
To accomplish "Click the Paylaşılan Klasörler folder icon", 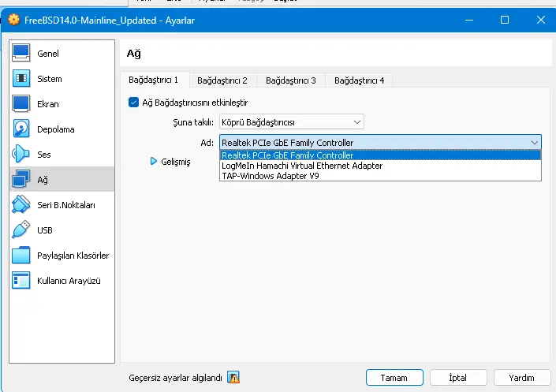I will click(21, 256).
